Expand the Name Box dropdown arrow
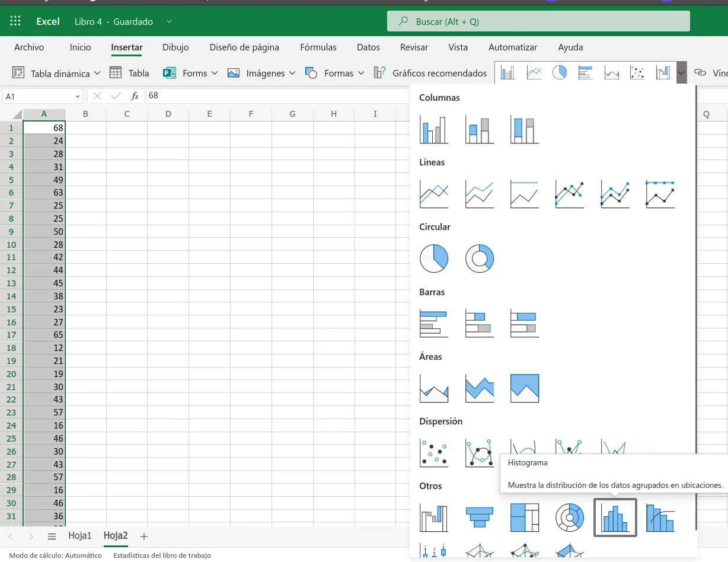 78,96
